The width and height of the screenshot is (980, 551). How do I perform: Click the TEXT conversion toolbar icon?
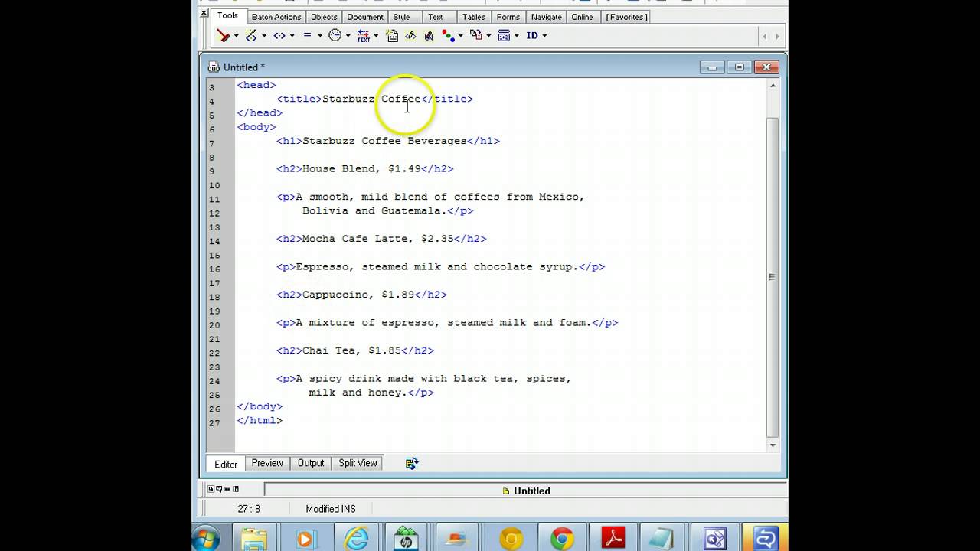point(364,35)
